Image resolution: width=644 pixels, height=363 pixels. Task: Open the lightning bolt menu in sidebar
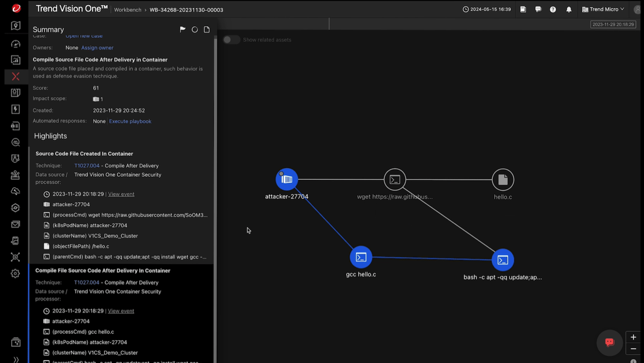pyautogui.click(x=16, y=109)
